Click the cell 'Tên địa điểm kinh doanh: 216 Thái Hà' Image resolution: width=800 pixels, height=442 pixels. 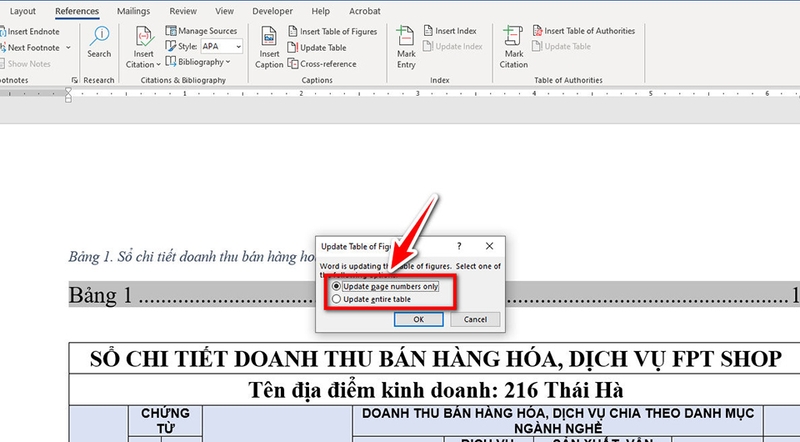point(435,390)
